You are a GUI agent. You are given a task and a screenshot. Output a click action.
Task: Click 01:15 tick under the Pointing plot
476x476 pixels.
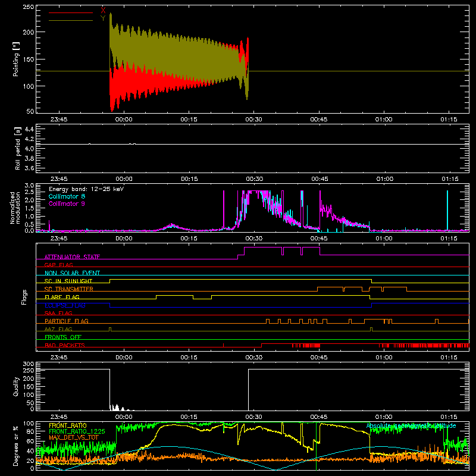(449, 120)
